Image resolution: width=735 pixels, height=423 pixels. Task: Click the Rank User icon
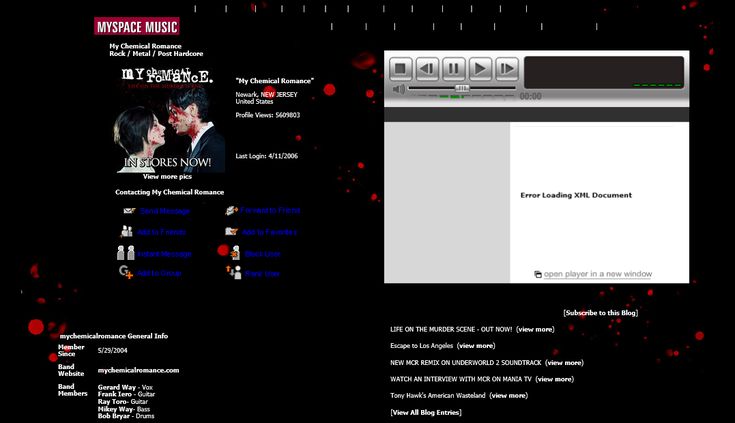[234, 272]
